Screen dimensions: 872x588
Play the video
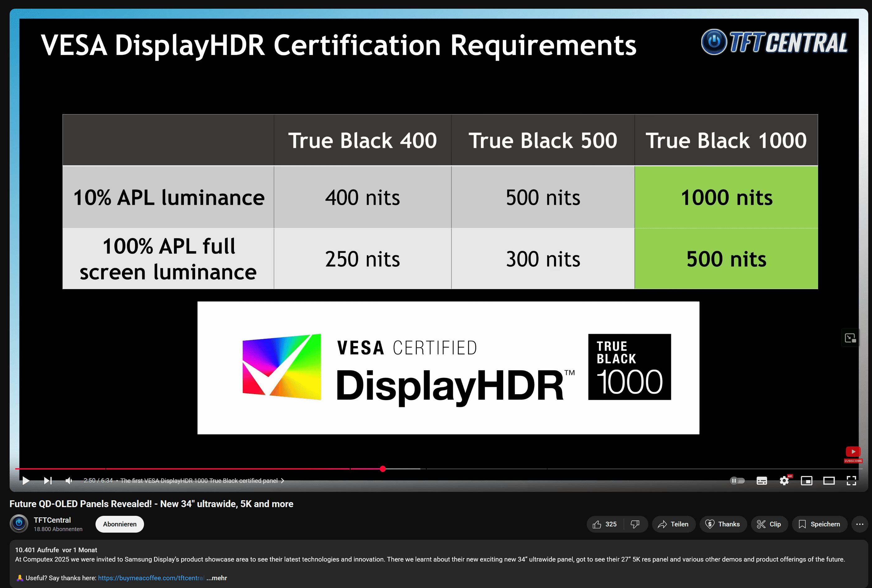pyautogui.click(x=26, y=480)
